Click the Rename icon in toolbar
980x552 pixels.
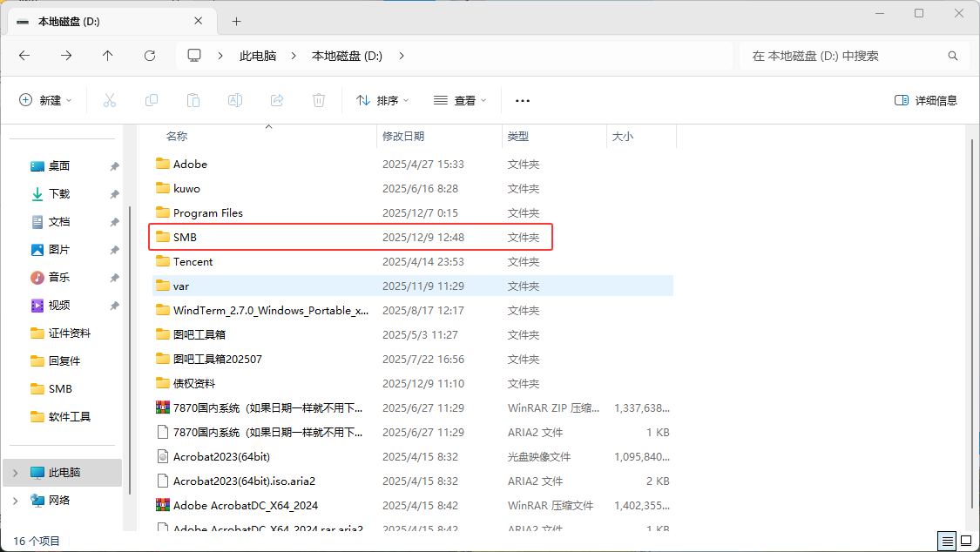(235, 100)
